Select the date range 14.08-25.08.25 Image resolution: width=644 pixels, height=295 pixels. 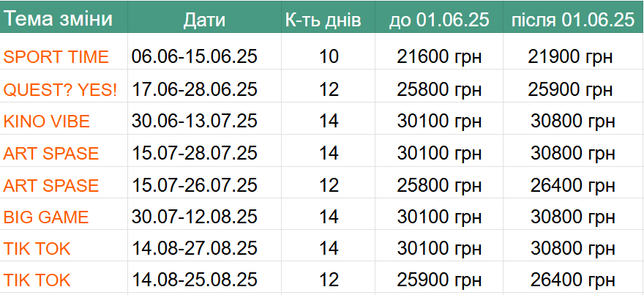point(195,280)
